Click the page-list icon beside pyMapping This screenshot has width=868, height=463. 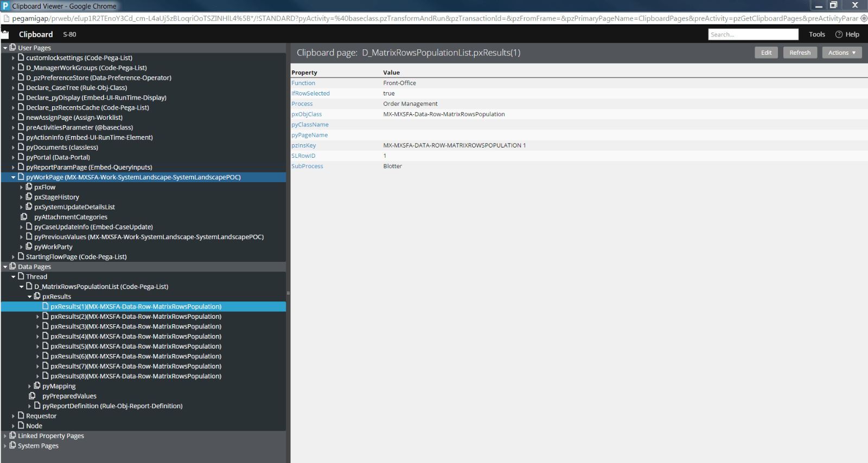coord(37,386)
